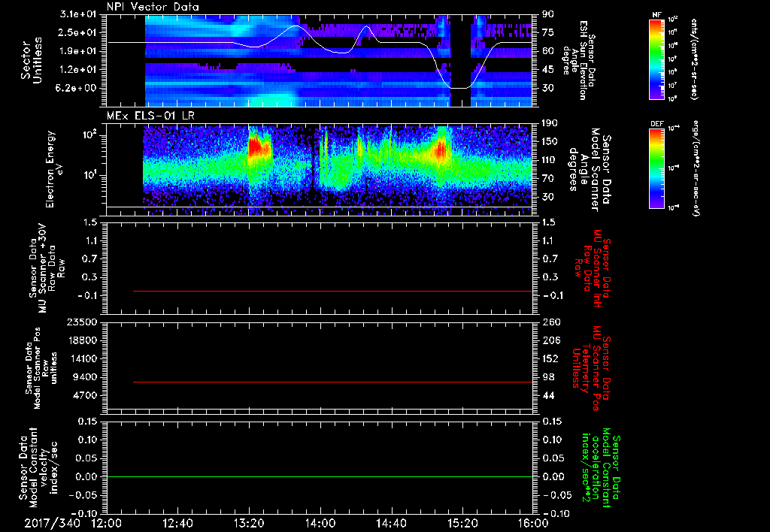The image size is (770, 532).
Task: Click the red 'MU Scanner Inh Raw Data' title
Action: tap(593, 268)
